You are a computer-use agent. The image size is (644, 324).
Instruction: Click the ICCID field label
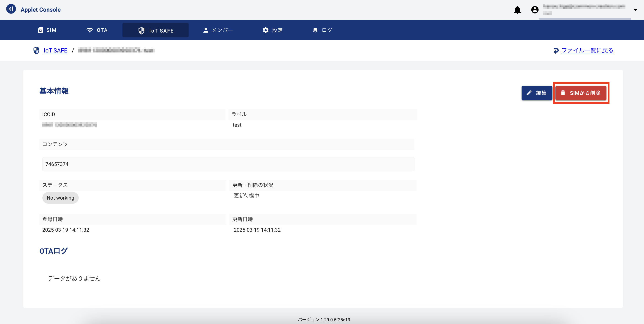pos(49,114)
